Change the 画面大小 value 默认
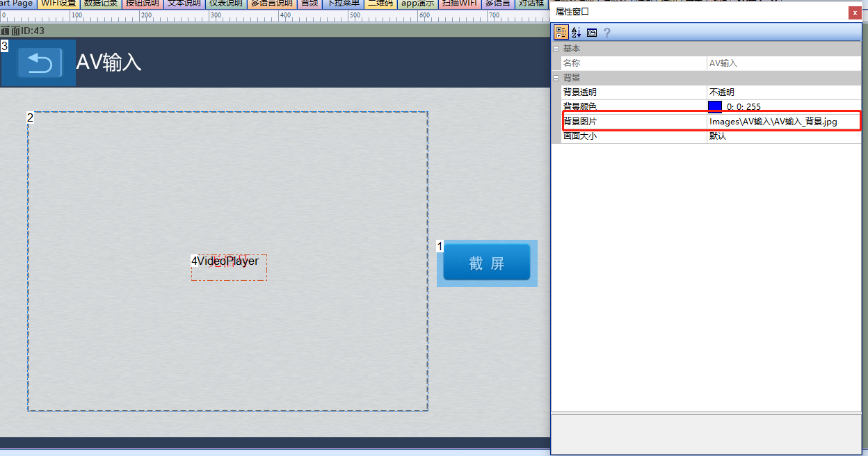The height and width of the screenshot is (456, 868). (784, 136)
